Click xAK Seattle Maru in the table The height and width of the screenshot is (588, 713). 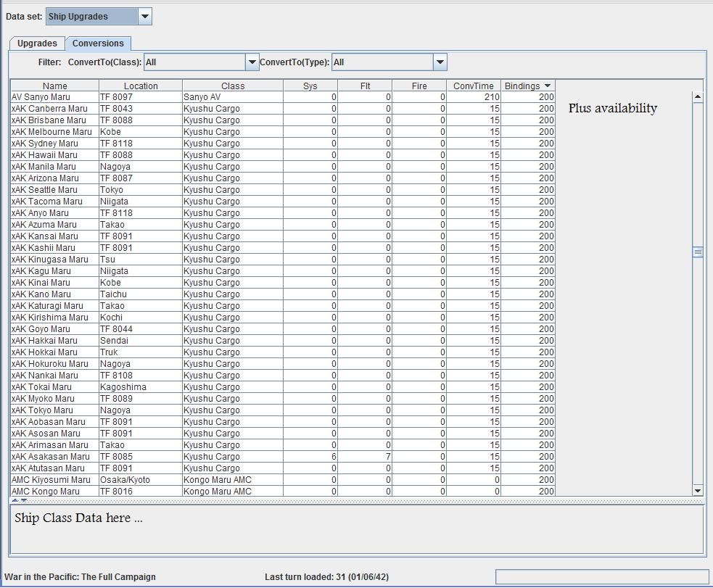44,189
